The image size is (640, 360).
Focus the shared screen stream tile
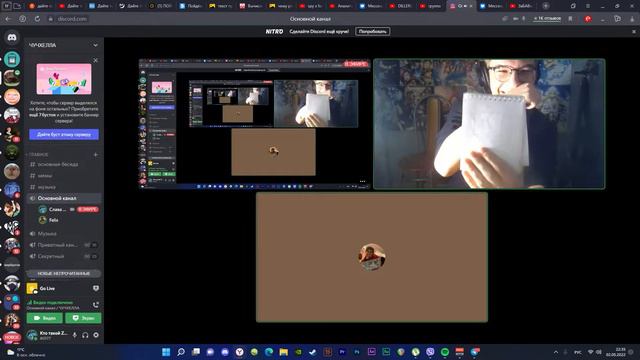(255, 124)
